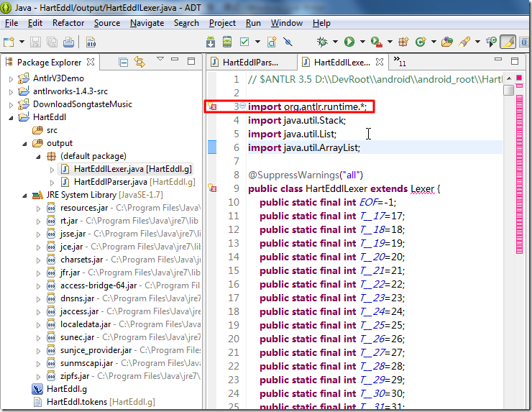Image resolution: width=532 pixels, height=412 pixels.
Task: Click the New Java Class icon
Action: pos(421,42)
